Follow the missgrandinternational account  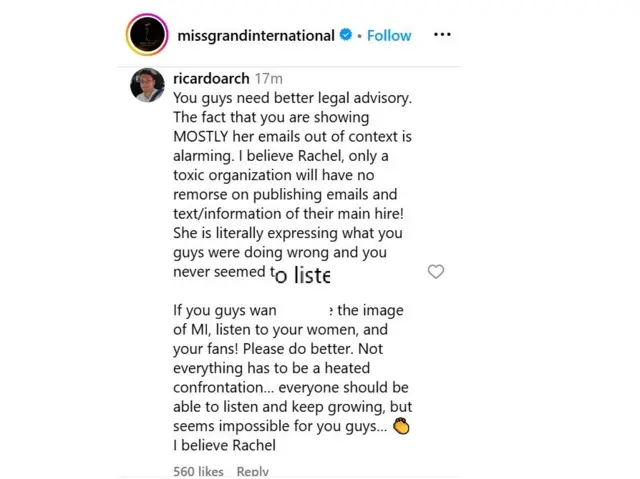[x=389, y=35]
